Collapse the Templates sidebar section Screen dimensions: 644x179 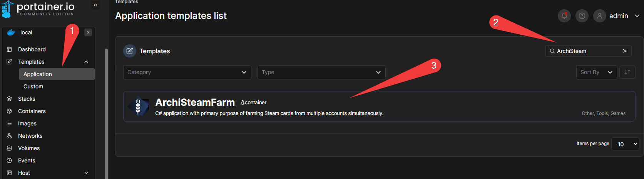click(x=86, y=62)
